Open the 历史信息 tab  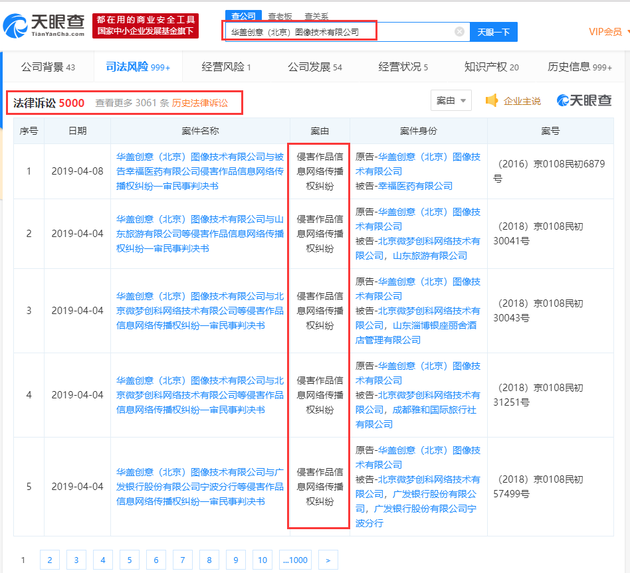tap(579, 67)
